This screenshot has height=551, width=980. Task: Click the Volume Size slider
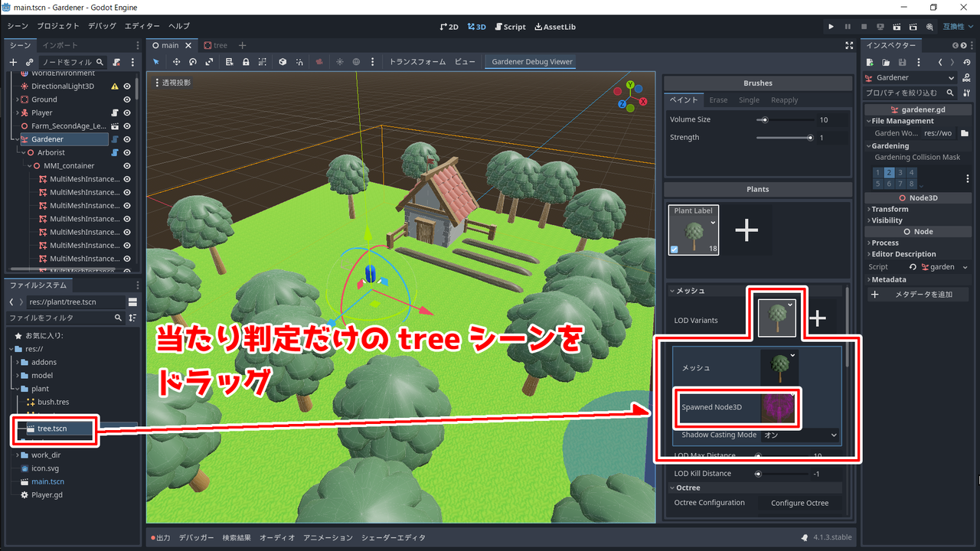point(786,119)
